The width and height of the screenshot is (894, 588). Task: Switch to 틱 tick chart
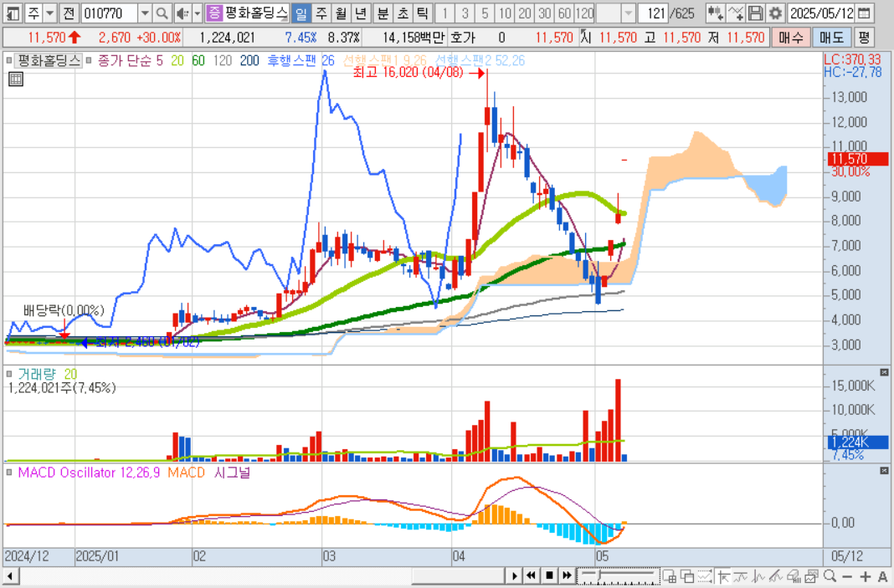[422, 13]
